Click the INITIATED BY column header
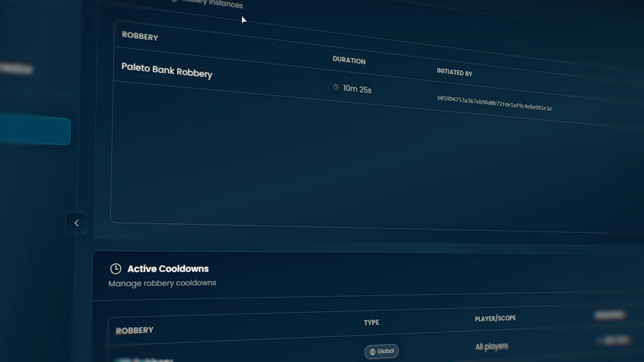Screen dimensions: 644x362 tap(454, 72)
